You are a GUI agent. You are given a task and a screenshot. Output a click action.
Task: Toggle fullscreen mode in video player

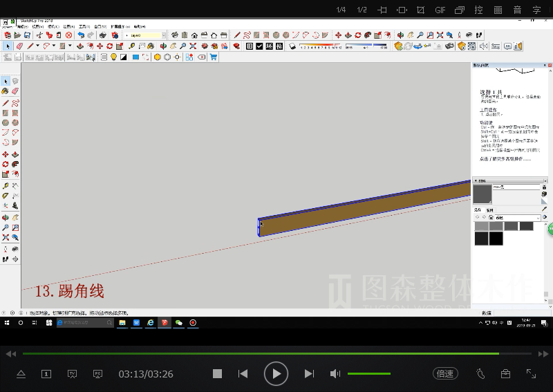pyautogui.click(x=531, y=373)
